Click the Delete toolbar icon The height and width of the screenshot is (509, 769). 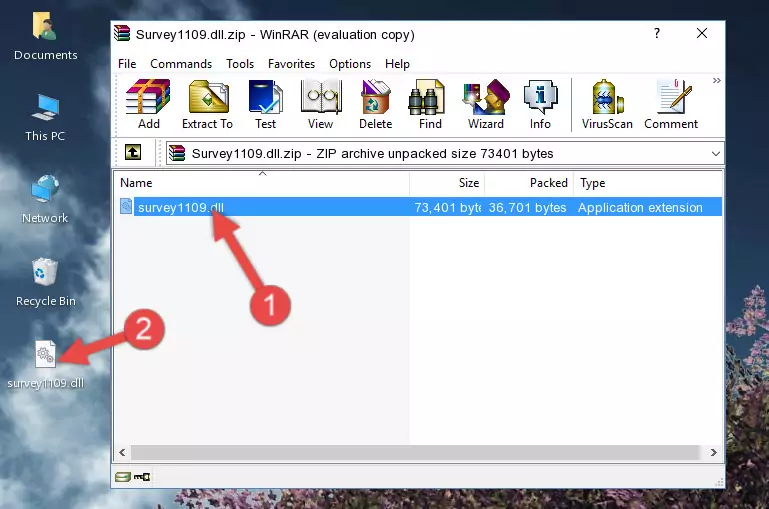376,104
